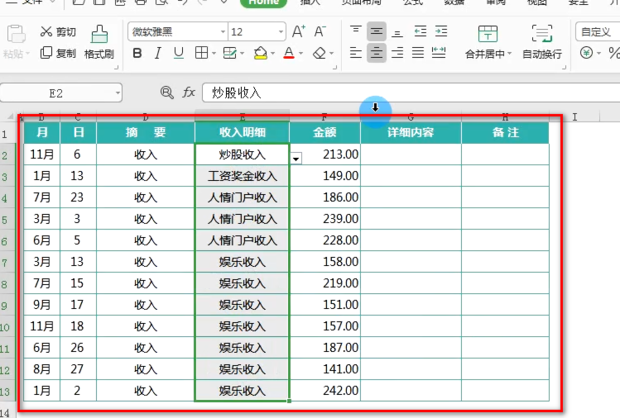Toggle vertical middle alignment
This screenshot has height=418, width=620.
coord(376,31)
